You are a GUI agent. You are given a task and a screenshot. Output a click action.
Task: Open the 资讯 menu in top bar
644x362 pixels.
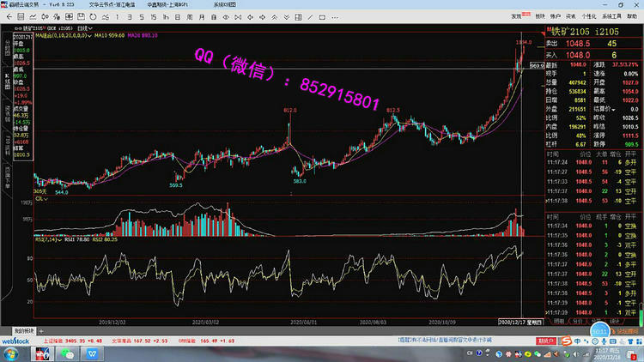coord(573,15)
